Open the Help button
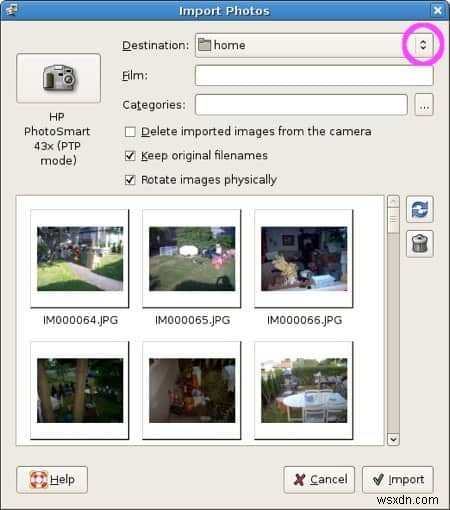450x510 pixels. (52, 480)
